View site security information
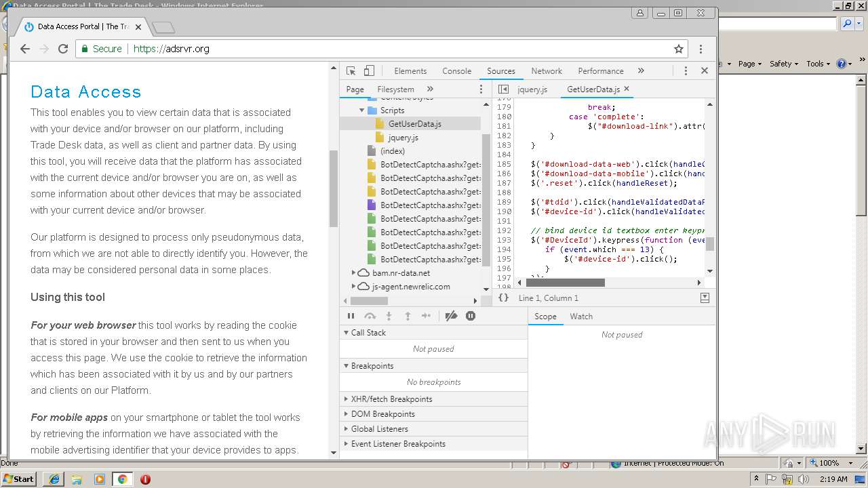The image size is (868, 488). [102, 49]
